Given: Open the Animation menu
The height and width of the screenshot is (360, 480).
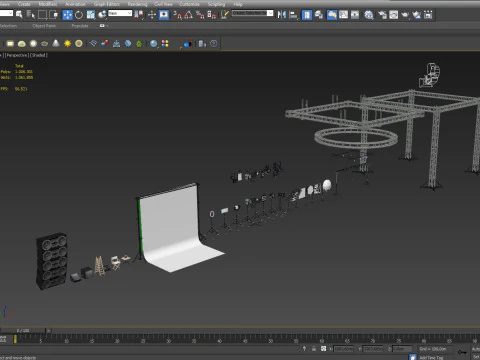Looking at the screenshot, I should click(75, 4).
